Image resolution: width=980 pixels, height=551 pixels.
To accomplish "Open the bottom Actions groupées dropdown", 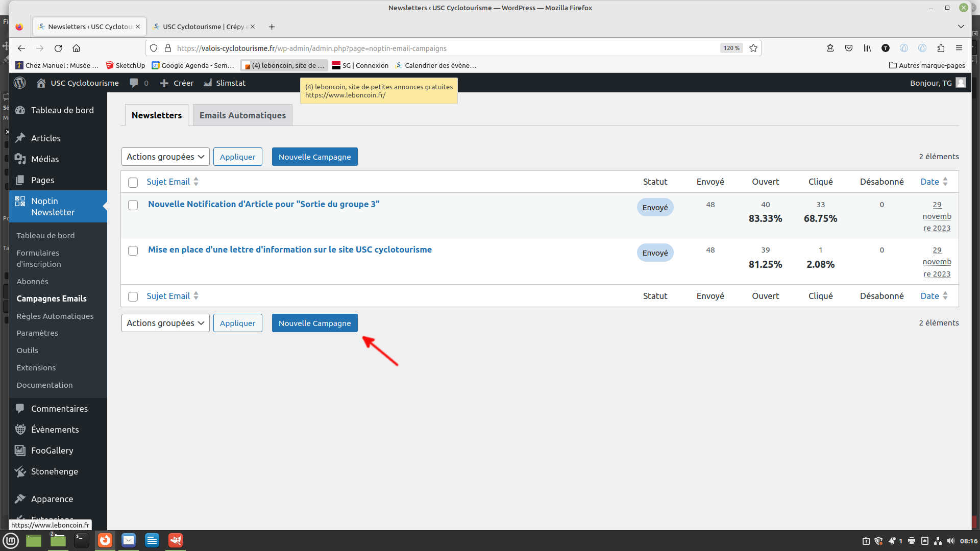I will (x=165, y=323).
